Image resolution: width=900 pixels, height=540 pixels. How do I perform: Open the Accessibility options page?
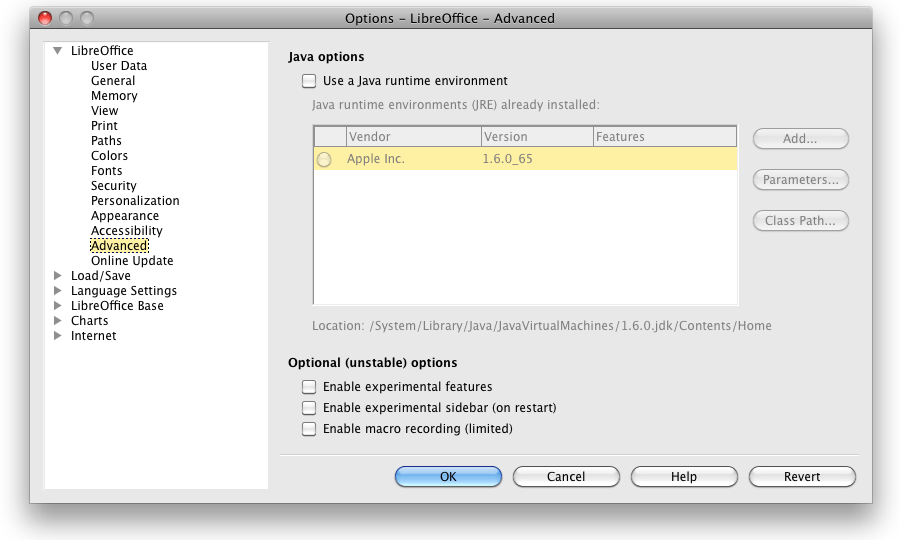tap(126, 231)
